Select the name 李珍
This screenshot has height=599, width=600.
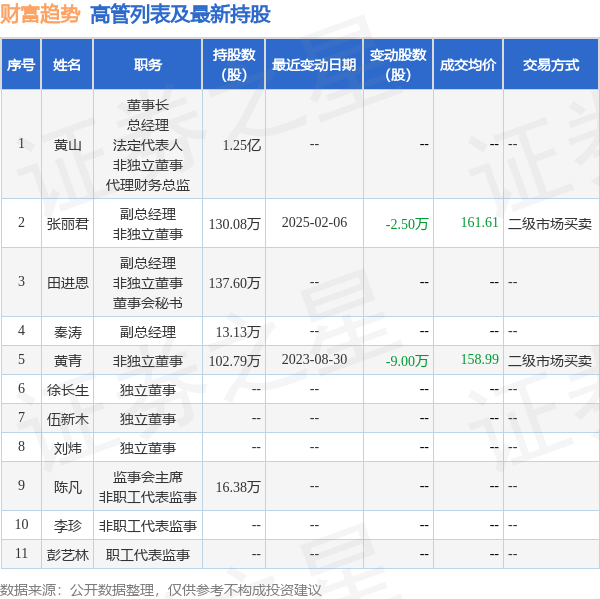(x=67, y=526)
